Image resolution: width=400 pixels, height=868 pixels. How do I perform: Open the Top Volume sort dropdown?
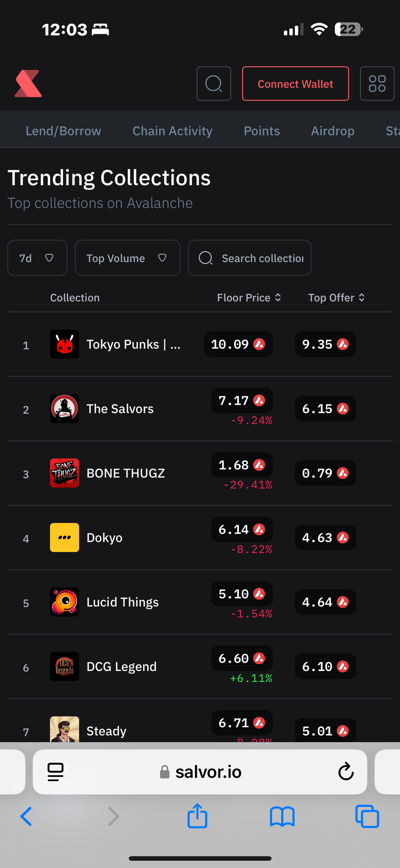click(127, 258)
